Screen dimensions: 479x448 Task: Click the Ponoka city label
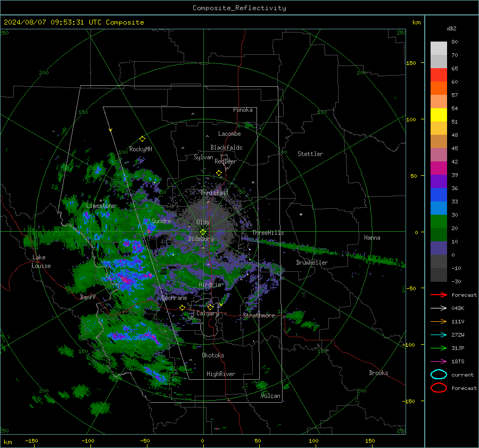243,110
